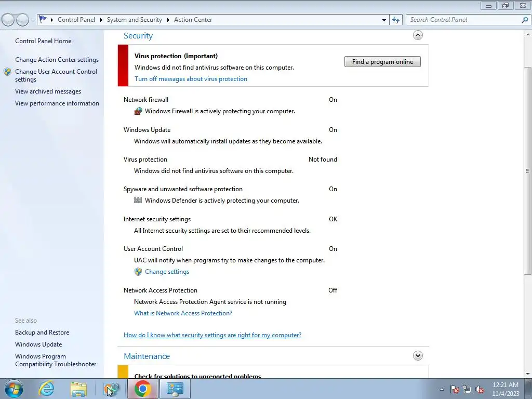
Task: Click the scrollbar down arrow
Action: pos(527,374)
